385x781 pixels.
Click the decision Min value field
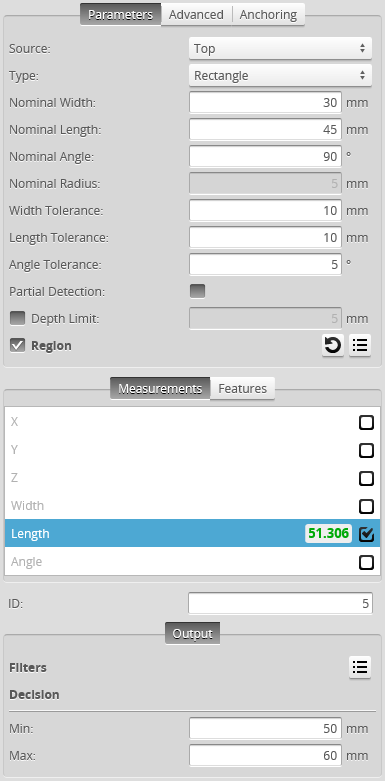point(265,729)
